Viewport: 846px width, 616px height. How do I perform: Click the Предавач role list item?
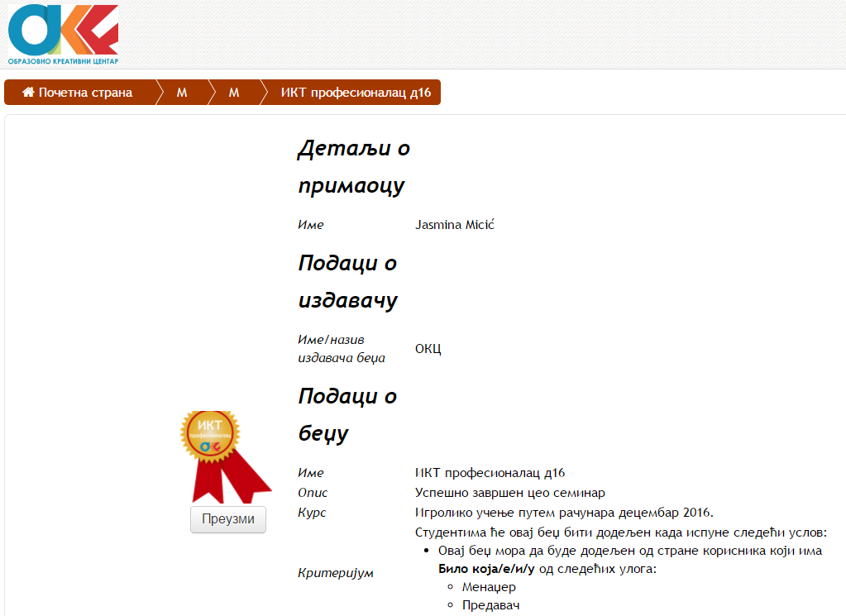[x=490, y=605]
